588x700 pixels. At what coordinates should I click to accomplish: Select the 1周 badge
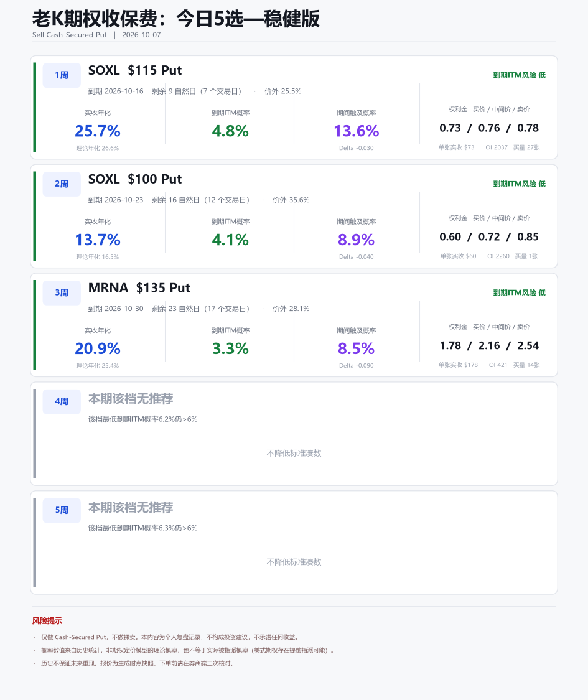pos(62,75)
